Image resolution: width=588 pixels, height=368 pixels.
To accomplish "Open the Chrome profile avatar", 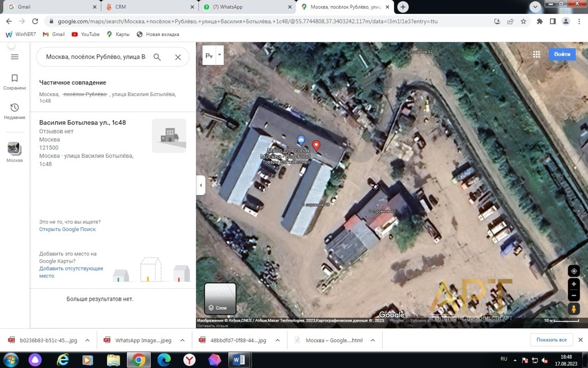I will pos(566,21).
